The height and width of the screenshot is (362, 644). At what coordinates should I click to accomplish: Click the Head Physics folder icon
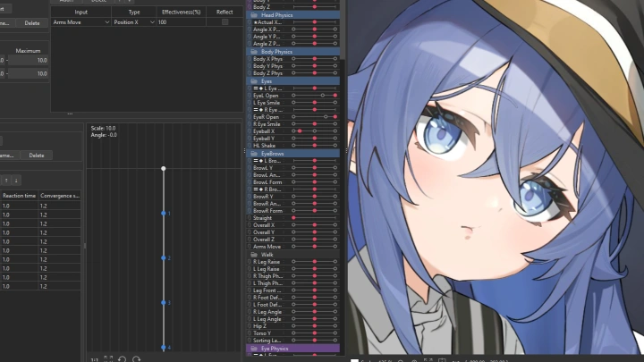pos(254,15)
